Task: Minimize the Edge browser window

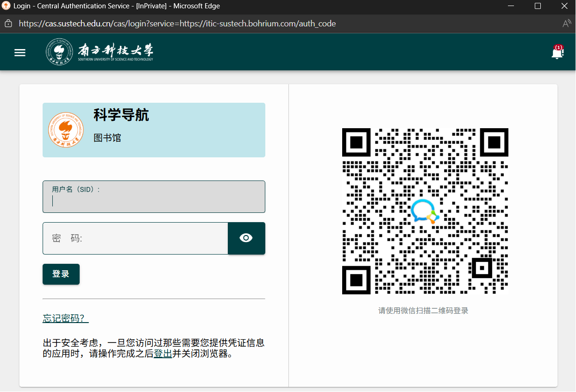Action: (x=511, y=6)
